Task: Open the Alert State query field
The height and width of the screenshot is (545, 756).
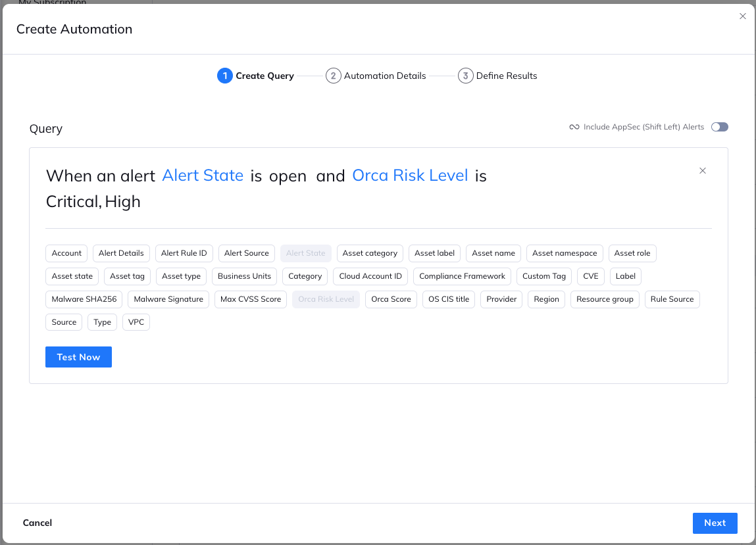Action: click(x=203, y=176)
